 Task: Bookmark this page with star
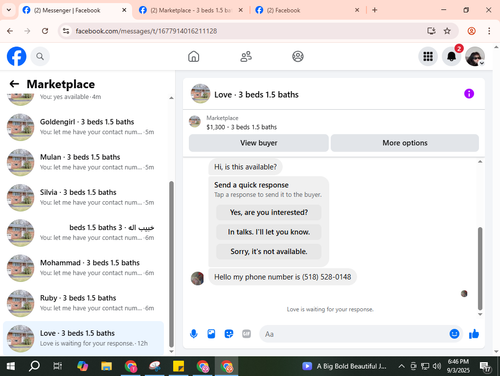click(447, 31)
